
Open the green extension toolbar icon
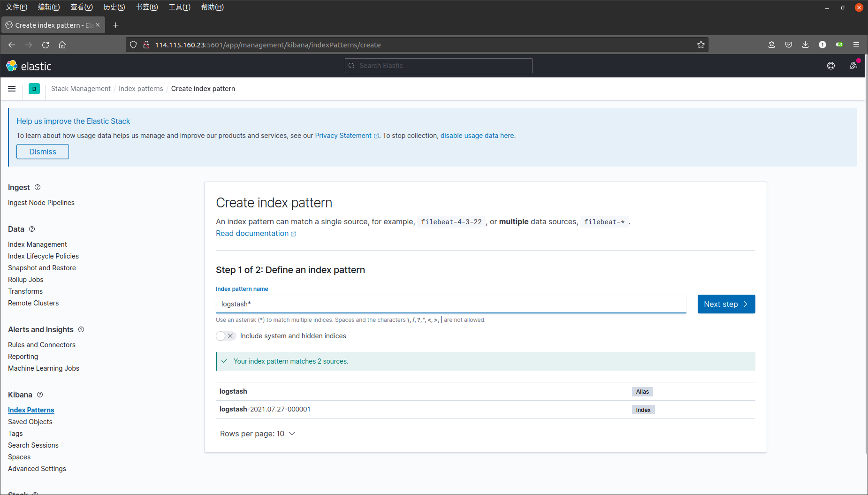[x=839, y=45]
